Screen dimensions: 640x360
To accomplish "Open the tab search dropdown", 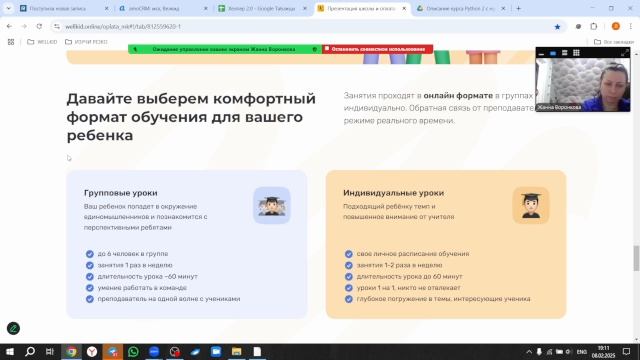I will pyautogui.click(x=9, y=8).
